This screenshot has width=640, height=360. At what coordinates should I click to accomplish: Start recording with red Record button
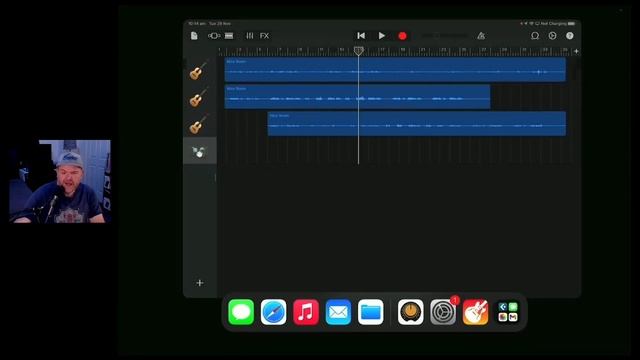point(402,36)
